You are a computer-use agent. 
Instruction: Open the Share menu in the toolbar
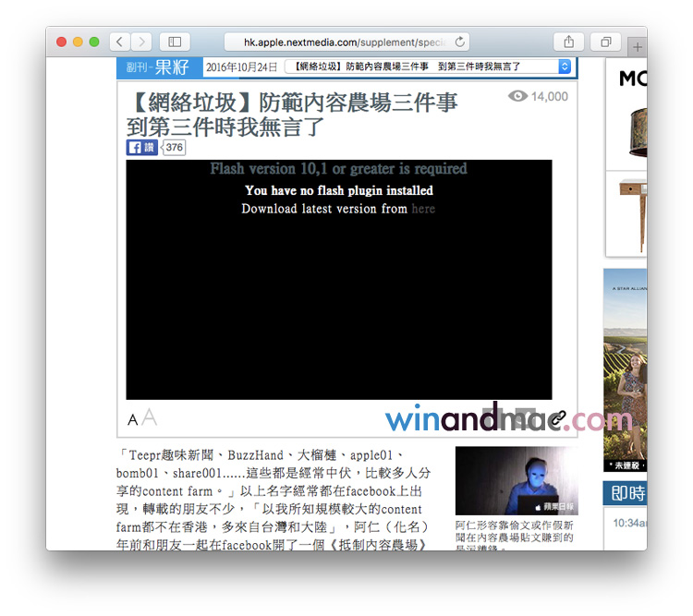click(569, 42)
